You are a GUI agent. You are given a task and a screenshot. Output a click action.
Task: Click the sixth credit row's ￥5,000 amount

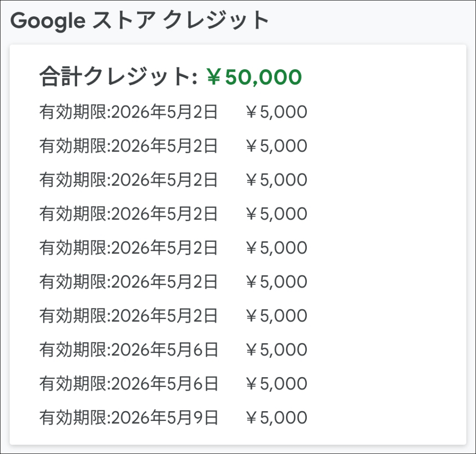276,282
